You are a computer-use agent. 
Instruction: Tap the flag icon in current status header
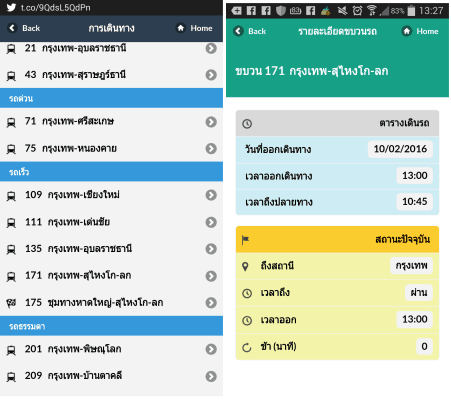coord(246,240)
